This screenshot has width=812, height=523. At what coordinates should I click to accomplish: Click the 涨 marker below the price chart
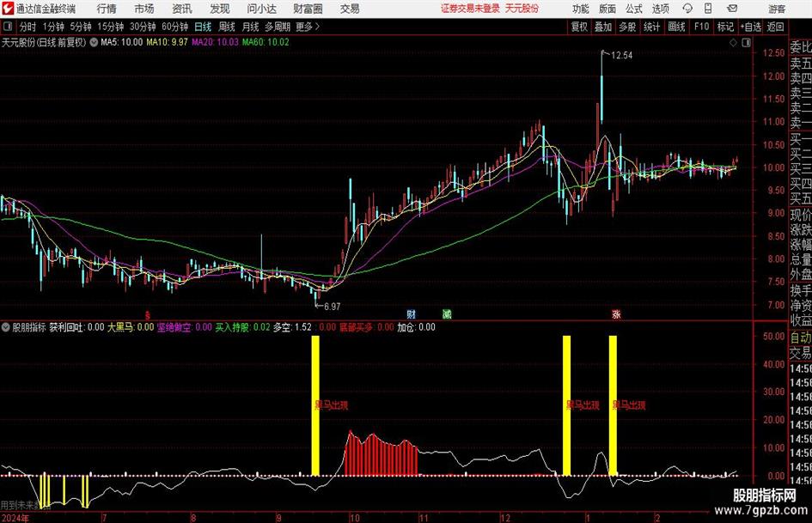coord(616,313)
